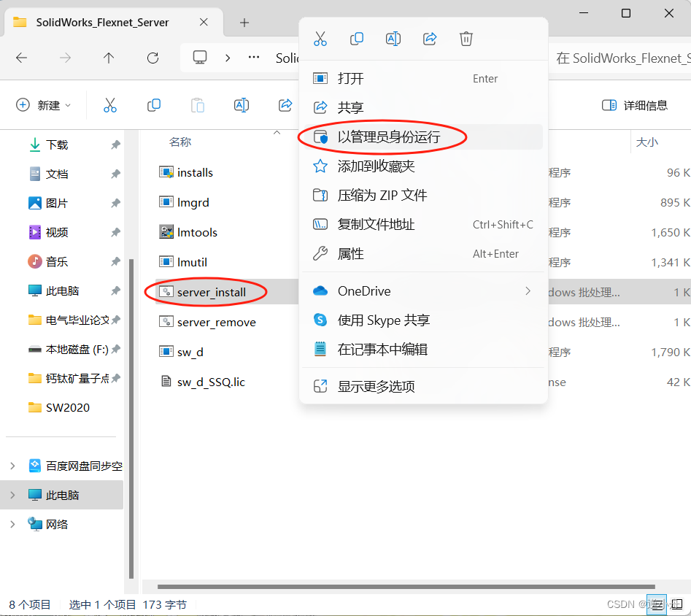
Task: Sort by the 名称 column header
Action: point(180,142)
